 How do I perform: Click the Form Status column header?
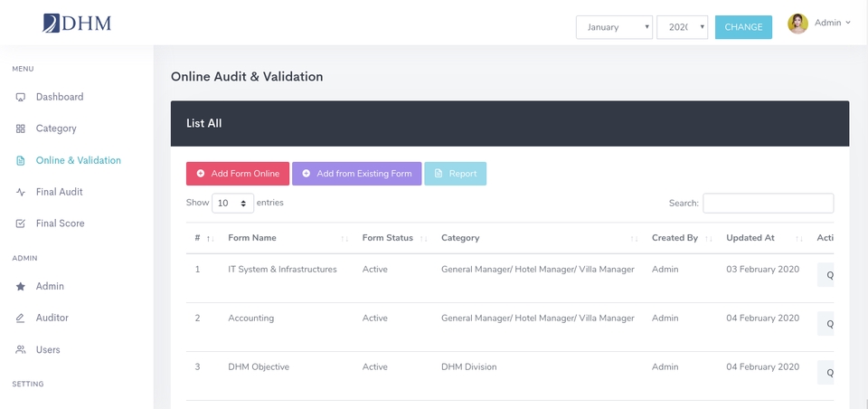point(388,238)
